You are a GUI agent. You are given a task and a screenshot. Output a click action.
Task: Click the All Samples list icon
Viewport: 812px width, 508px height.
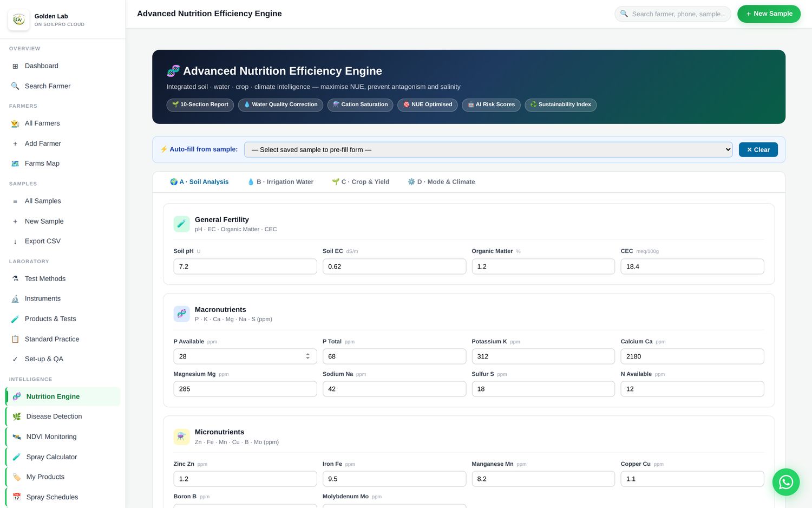pyautogui.click(x=15, y=201)
